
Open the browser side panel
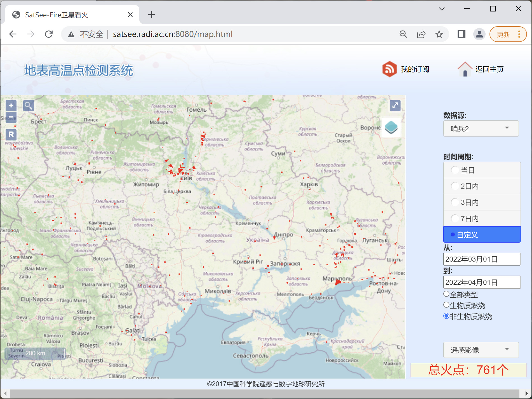tap(461, 34)
